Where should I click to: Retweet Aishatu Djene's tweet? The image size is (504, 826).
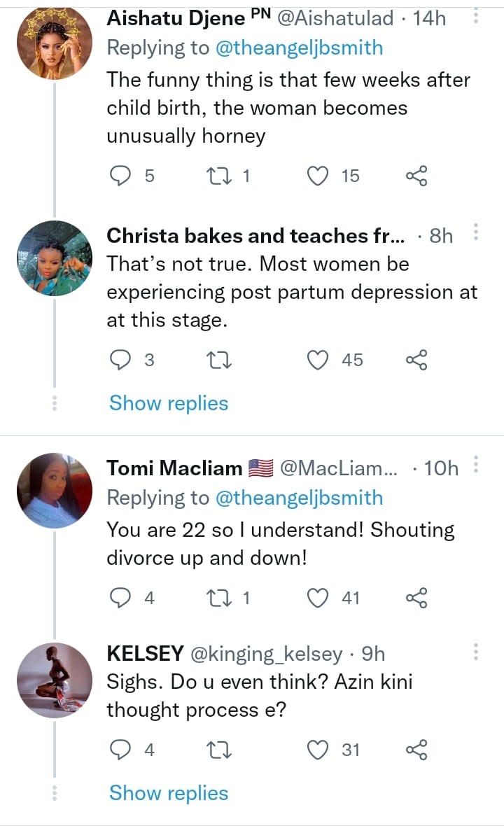coord(220,176)
